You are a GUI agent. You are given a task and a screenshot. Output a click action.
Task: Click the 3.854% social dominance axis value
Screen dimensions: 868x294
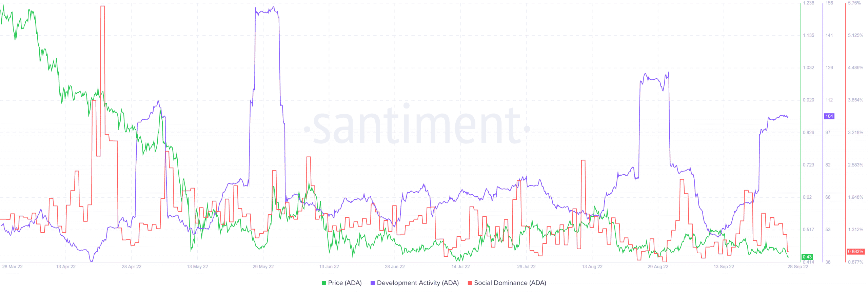[x=855, y=100]
